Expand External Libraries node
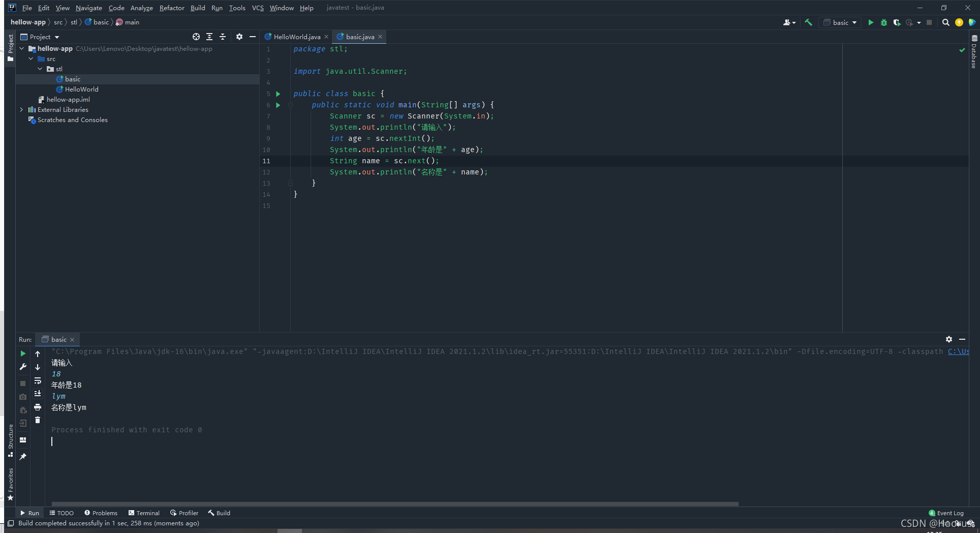Viewport: 980px width, 533px height. coord(22,110)
